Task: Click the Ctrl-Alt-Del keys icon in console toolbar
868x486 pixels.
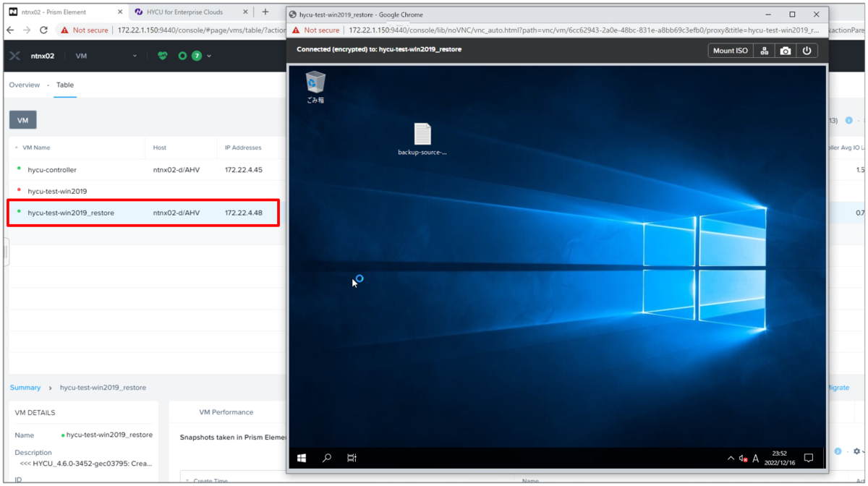Action: click(764, 51)
